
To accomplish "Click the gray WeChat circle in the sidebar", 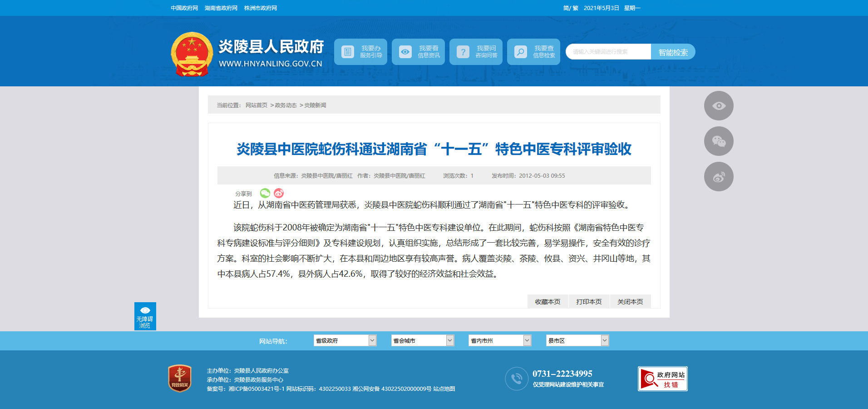I will [x=719, y=141].
